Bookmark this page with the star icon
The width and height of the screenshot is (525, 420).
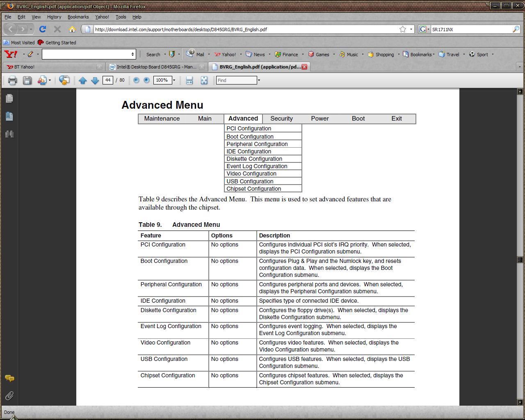[403, 29]
